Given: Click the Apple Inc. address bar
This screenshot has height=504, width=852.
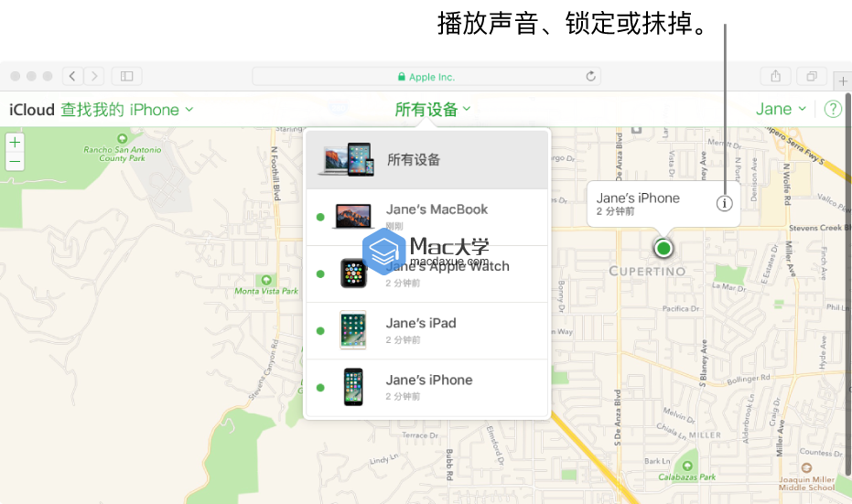Looking at the screenshot, I should click(426, 77).
